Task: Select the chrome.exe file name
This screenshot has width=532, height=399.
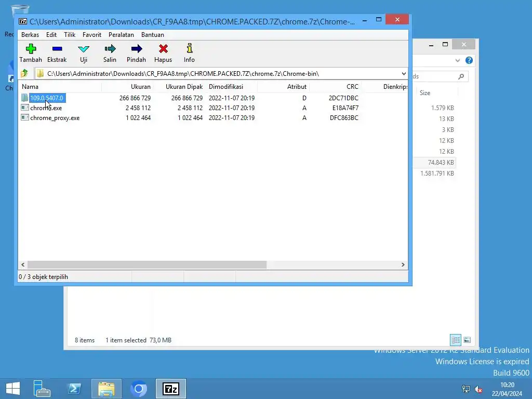Action: (x=46, y=108)
